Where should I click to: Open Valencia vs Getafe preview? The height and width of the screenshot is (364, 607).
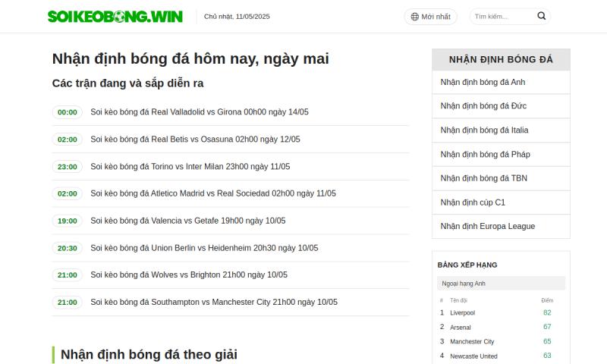[187, 221]
